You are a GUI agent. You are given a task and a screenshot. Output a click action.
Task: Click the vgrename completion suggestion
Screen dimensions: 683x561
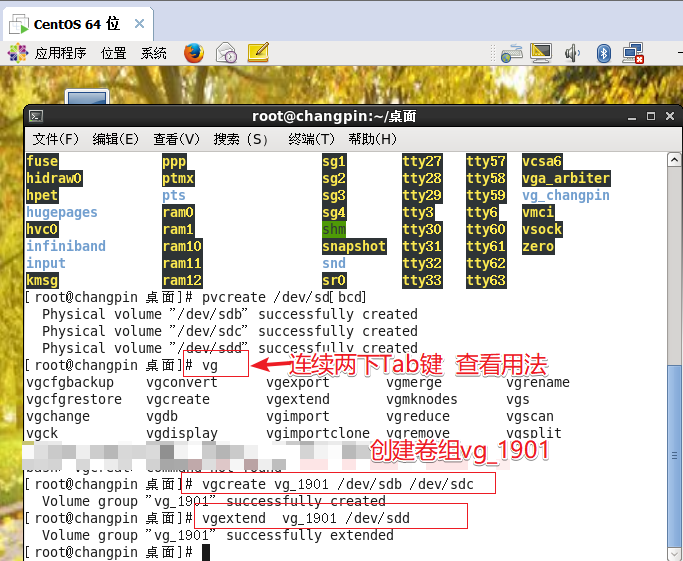pos(538,382)
